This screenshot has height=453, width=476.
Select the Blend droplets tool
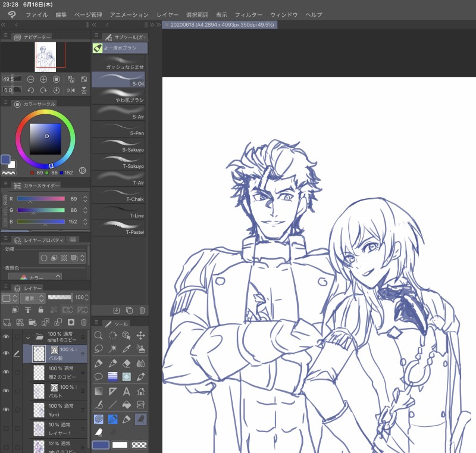(140, 363)
